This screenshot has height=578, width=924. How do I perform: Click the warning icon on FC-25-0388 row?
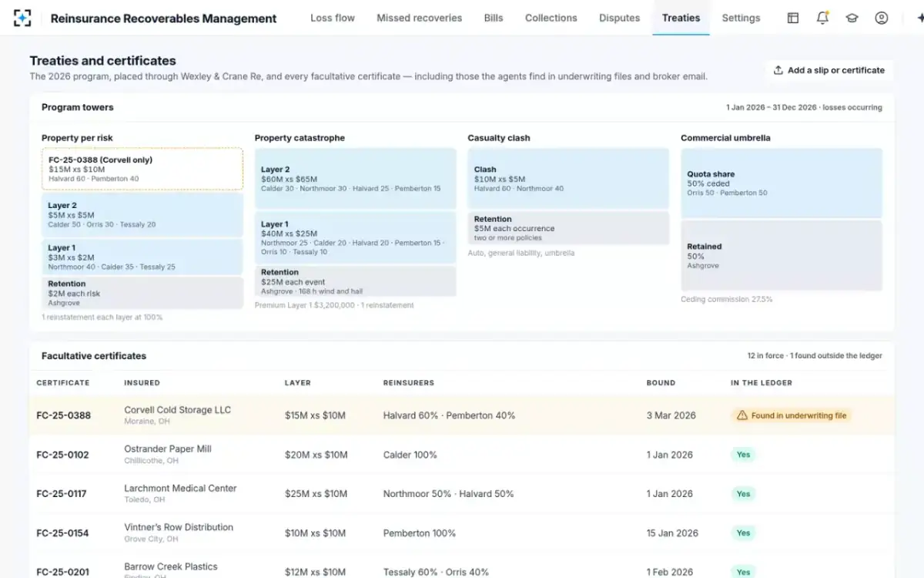[742, 415]
